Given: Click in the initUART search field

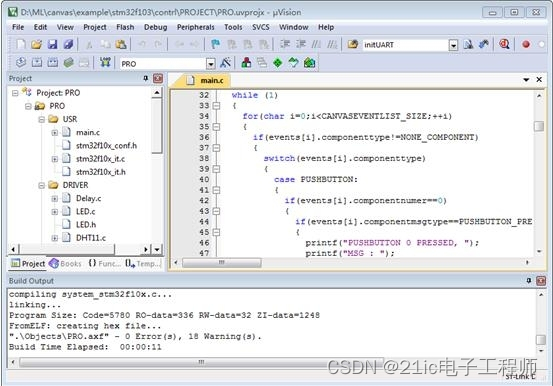Looking at the screenshot, I should (x=405, y=45).
